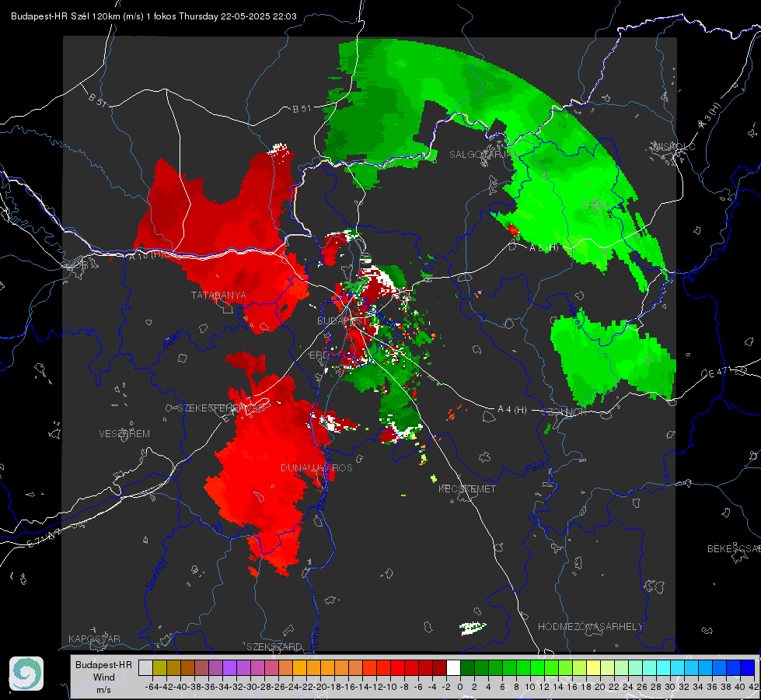This screenshot has width=761, height=700.
Task: Click the HODMEZOVASARHELY city label
Action: click(590, 627)
